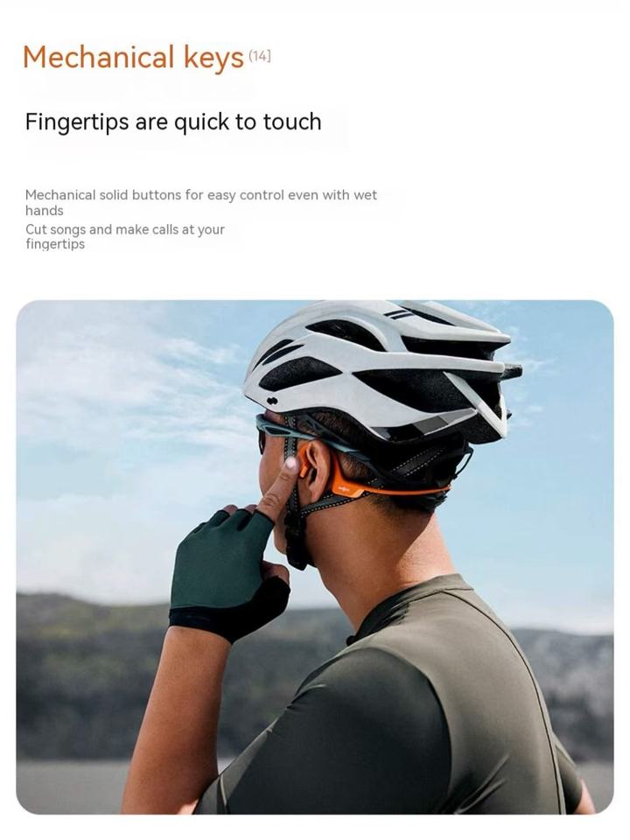This screenshot has height=840, width=630.
Task: Click the "Mechanical keys" orange heading
Action: pos(133,58)
